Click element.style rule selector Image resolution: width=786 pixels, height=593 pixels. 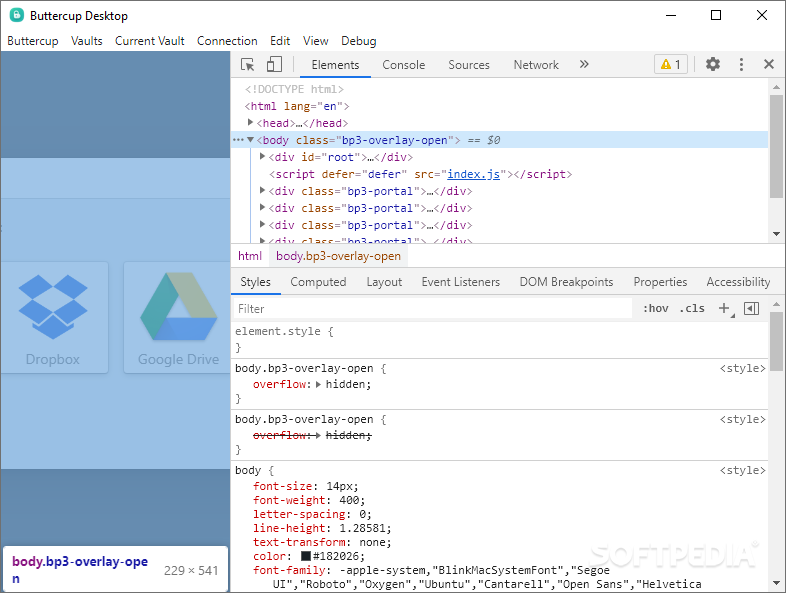tap(278, 331)
